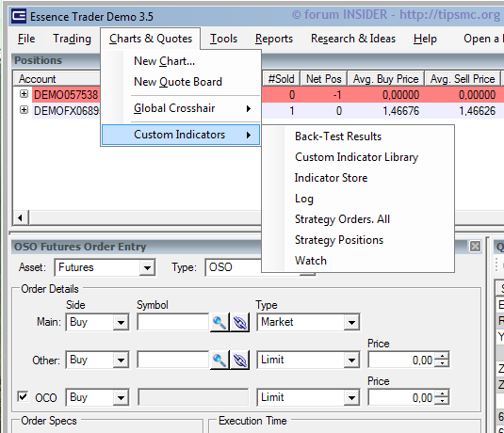Open the Main Type Market dropdown
The image size is (504, 433).
[x=351, y=322]
